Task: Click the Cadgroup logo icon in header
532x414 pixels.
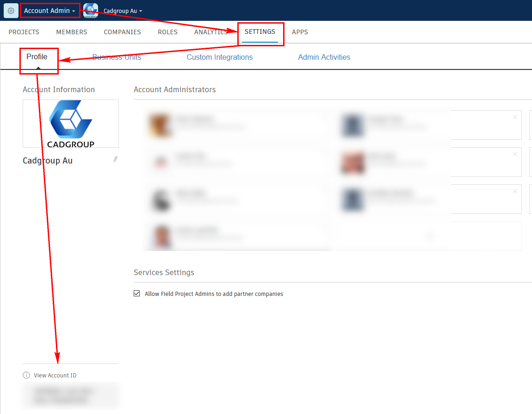Action: [91, 11]
